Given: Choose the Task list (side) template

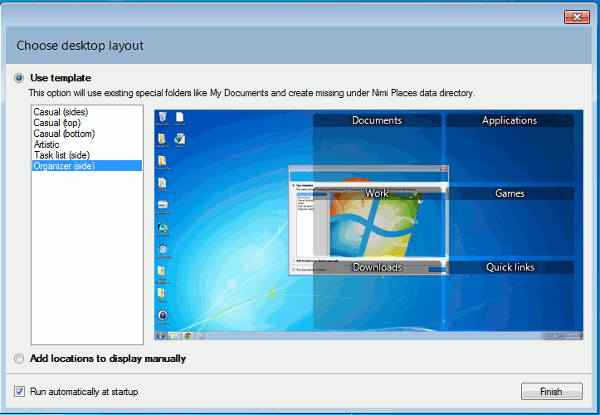Looking at the screenshot, I should (64, 155).
